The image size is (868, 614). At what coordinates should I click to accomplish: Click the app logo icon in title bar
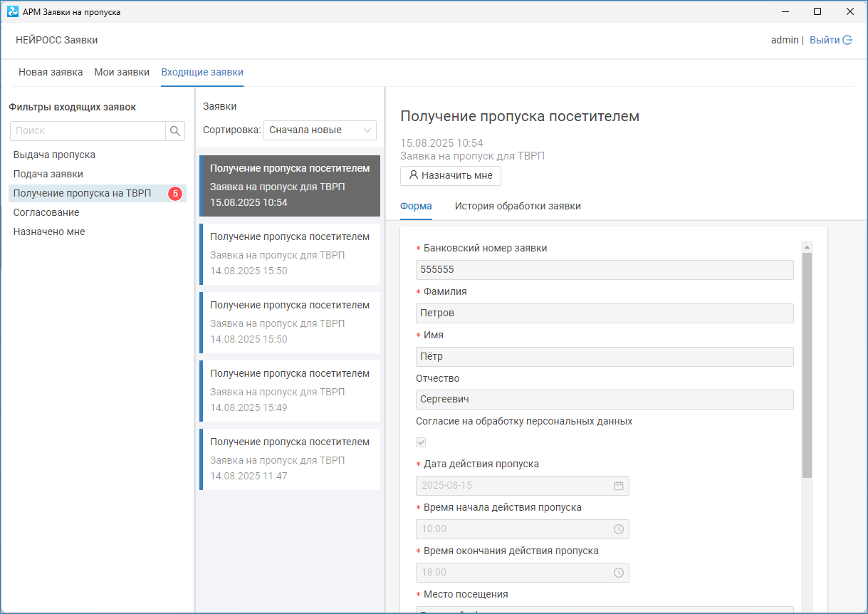12,11
